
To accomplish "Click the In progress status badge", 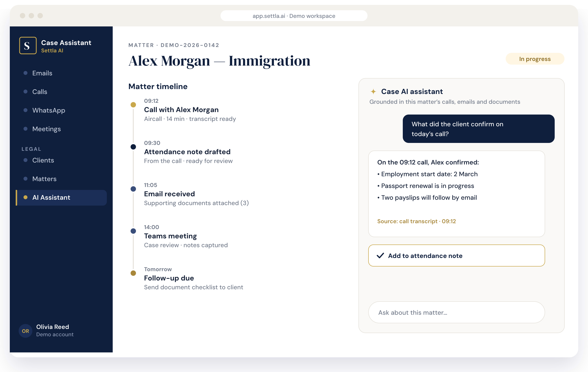I will click(x=535, y=59).
